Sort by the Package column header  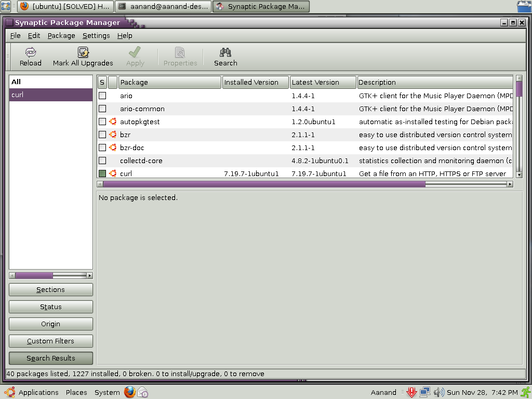tap(170, 82)
